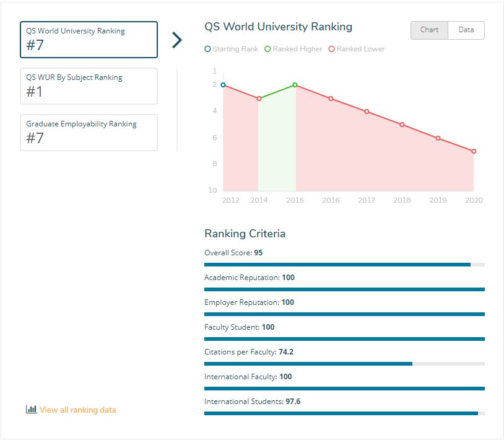The height and width of the screenshot is (440, 504).
Task: Click the 2018 x-axis year label
Action: coord(402,200)
